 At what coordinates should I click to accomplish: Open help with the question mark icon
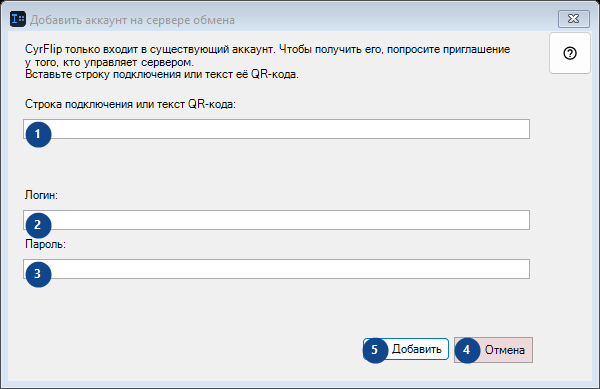point(570,53)
